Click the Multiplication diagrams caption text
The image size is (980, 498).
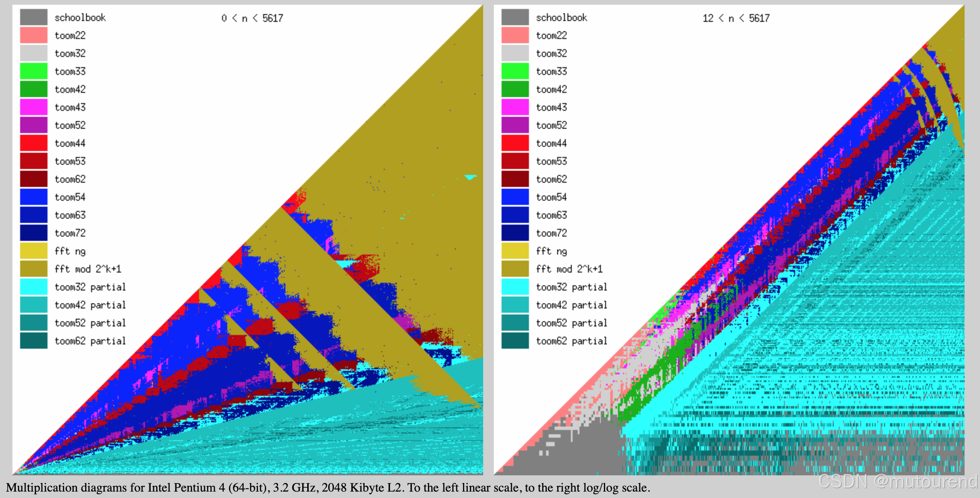coord(328,488)
